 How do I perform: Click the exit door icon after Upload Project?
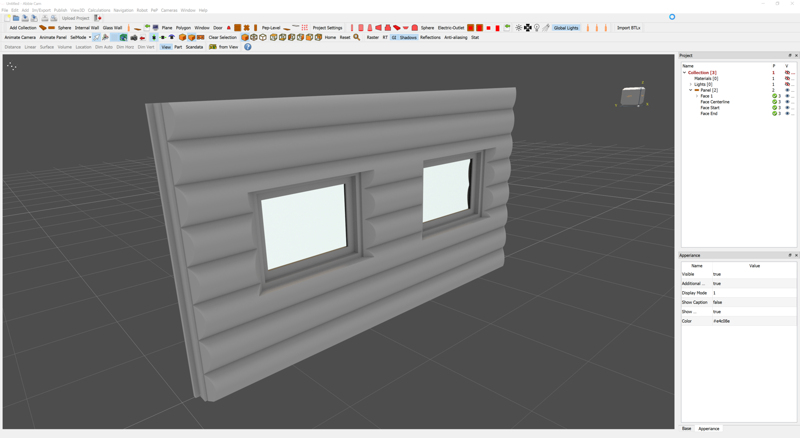coord(97,18)
